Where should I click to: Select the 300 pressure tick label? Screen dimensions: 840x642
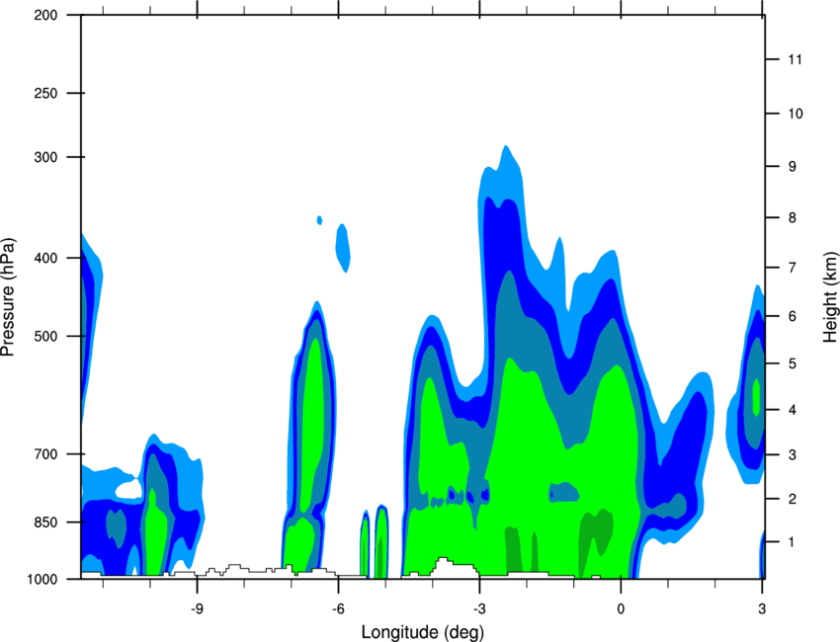pyautogui.click(x=45, y=157)
